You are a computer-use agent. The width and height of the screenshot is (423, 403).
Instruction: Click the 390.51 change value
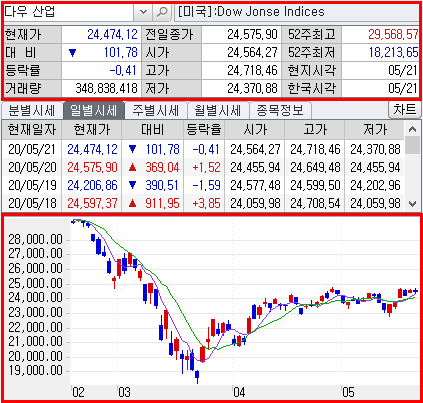coord(162,185)
